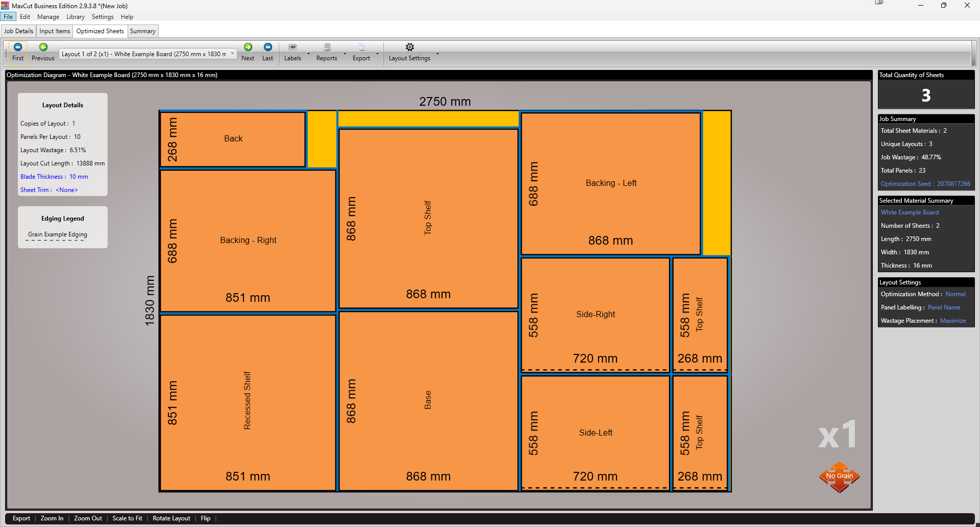Click Zoom Out in bottom bar
This screenshot has height=527, width=980.
pyautogui.click(x=88, y=518)
